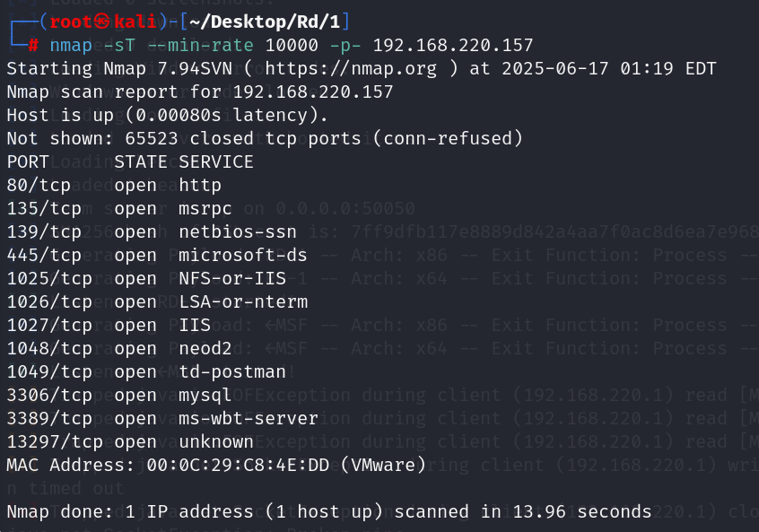This screenshot has width=759, height=532.
Task: Click the "Nmap done" summary line
Action: pyautogui.click(x=328, y=511)
